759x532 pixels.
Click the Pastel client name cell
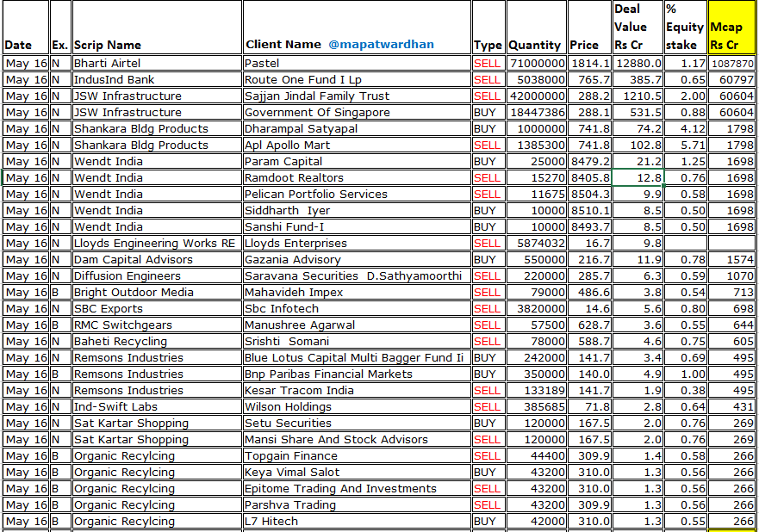[x=357, y=64]
